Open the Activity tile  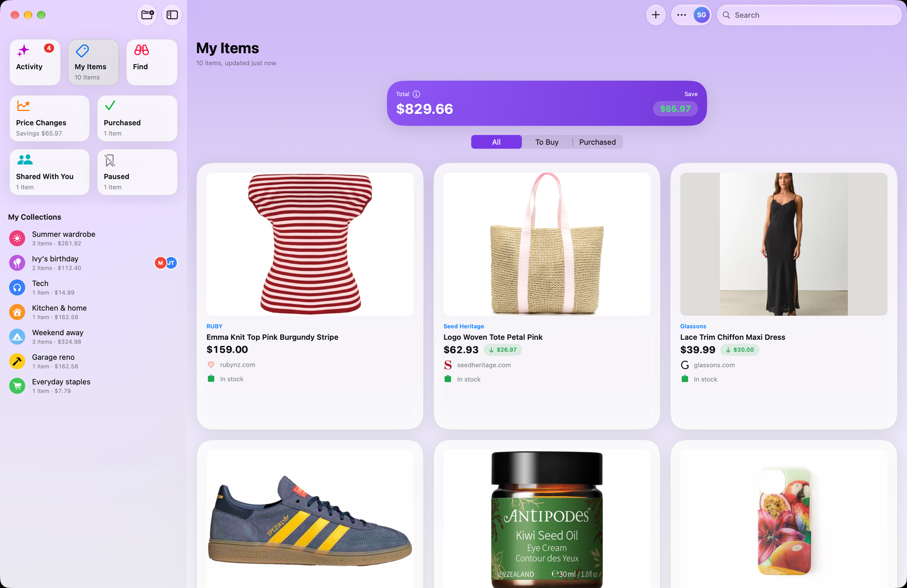[x=35, y=62]
